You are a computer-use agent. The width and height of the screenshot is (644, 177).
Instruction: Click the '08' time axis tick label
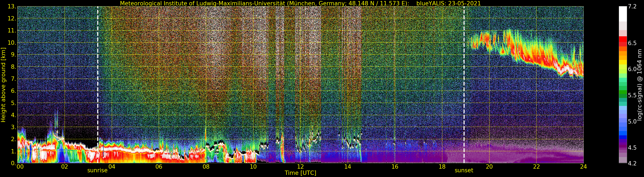pos(206,167)
